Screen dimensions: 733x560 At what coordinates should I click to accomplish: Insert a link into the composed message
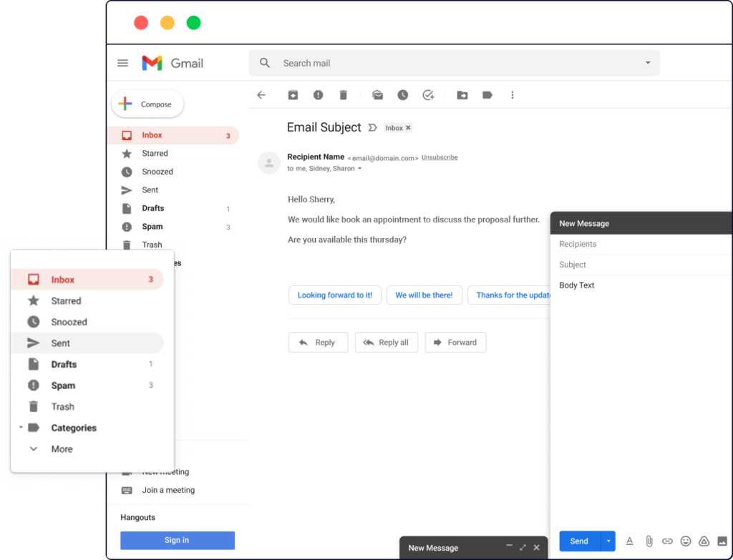[x=667, y=541]
